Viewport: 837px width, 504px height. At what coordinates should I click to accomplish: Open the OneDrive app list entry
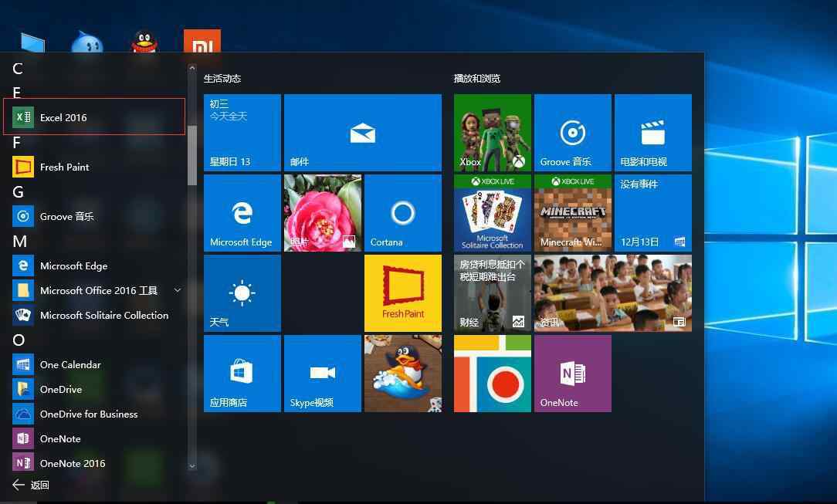point(94,389)
